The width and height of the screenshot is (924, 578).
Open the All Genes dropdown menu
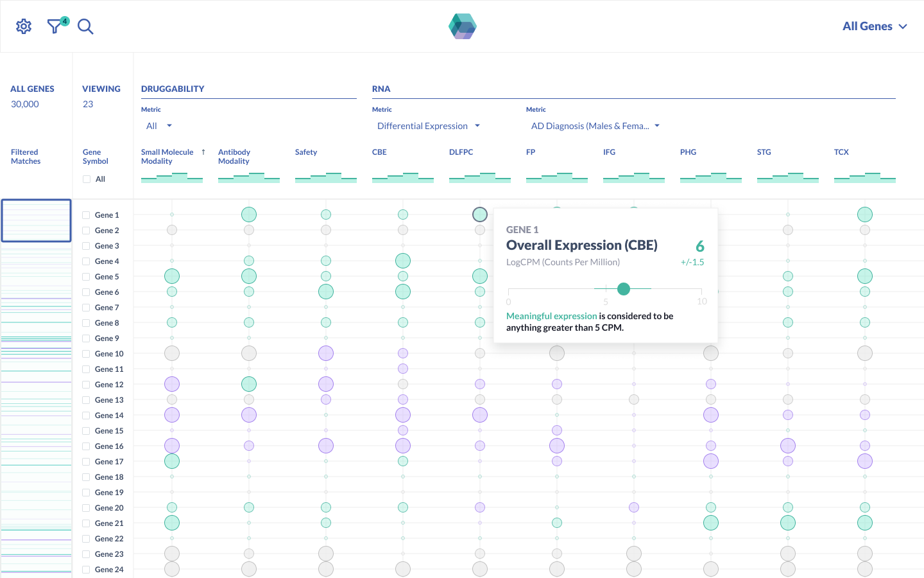click(875, 26)
